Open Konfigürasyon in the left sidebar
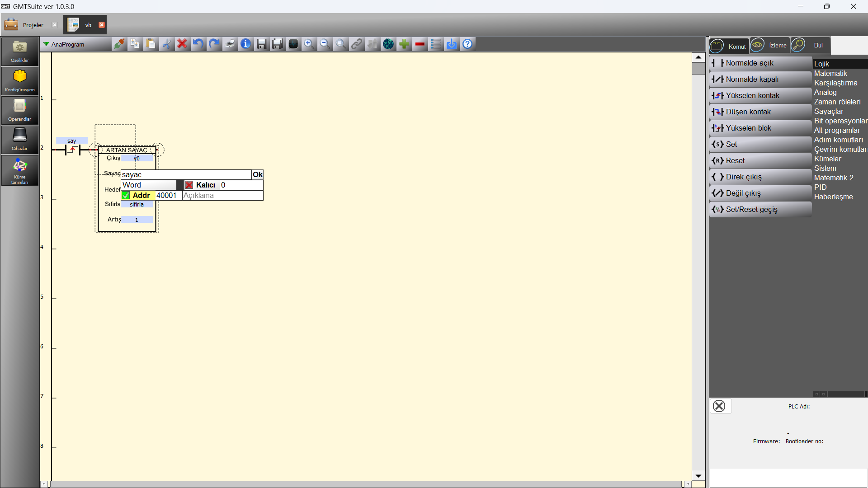The image size is (868, 488). 19,80
